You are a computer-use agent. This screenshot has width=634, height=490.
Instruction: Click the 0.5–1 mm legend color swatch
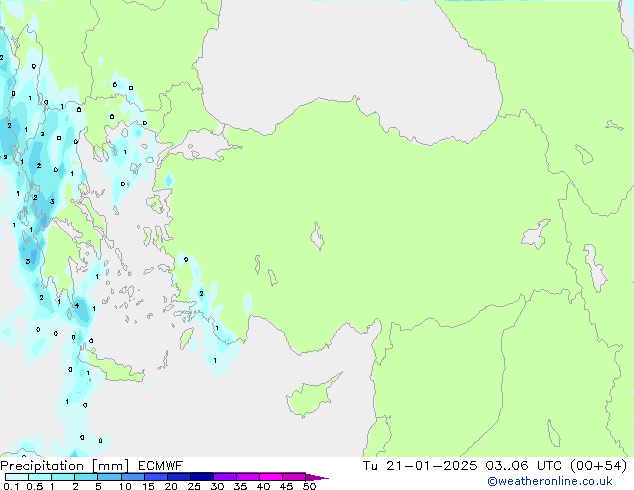[40, 477]
